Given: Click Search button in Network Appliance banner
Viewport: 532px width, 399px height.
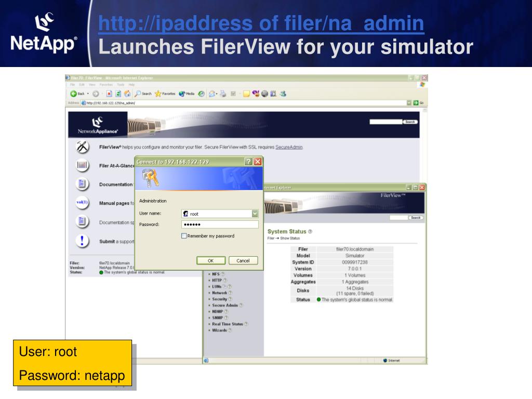Looking at the screenshot, I should click(x=410, y=122).
